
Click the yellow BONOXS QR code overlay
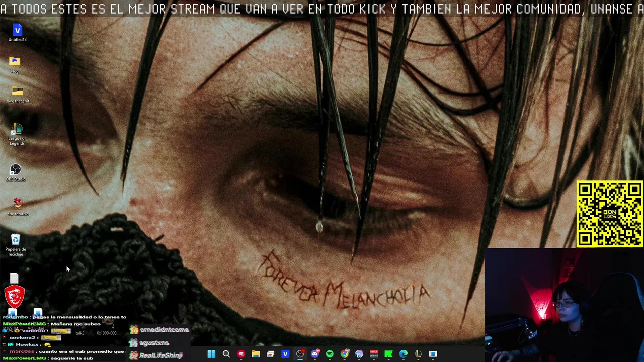609,214
